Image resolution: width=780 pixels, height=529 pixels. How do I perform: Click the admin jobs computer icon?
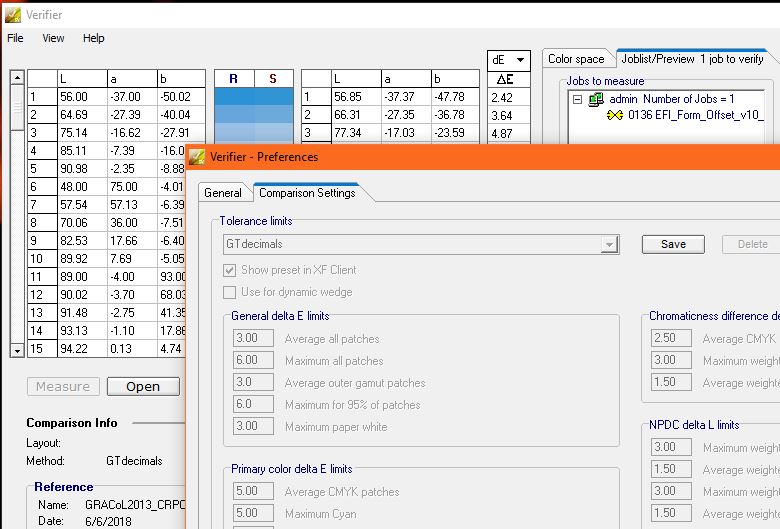pyautogui.click(x=596, y=99)
